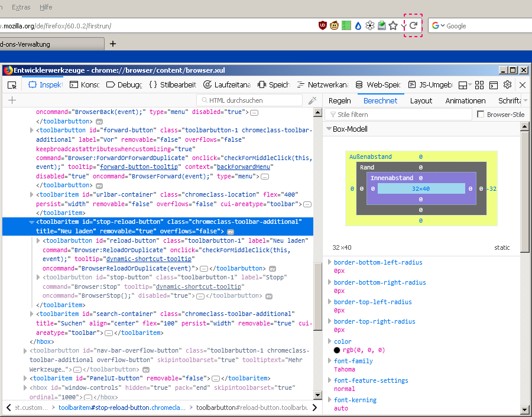Expand the reload-button toolbarbutton node
Screen dimensions: 532x417
(39, 241)
